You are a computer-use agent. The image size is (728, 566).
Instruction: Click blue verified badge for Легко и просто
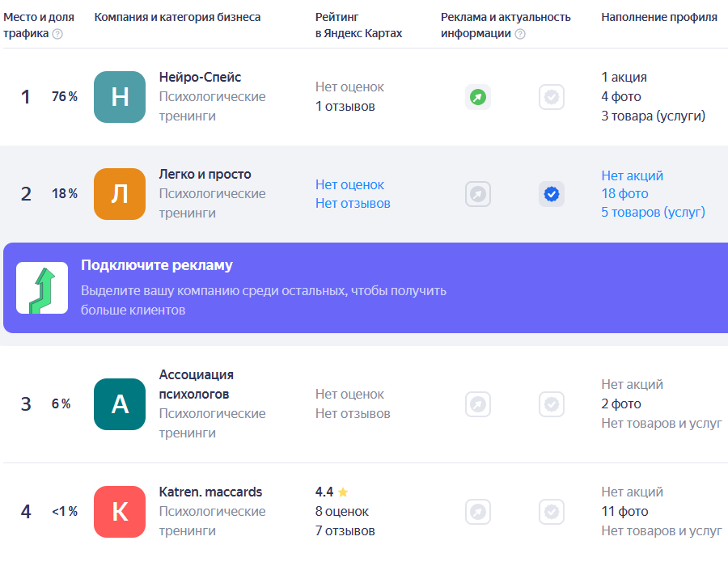click(x=552, y=194)
